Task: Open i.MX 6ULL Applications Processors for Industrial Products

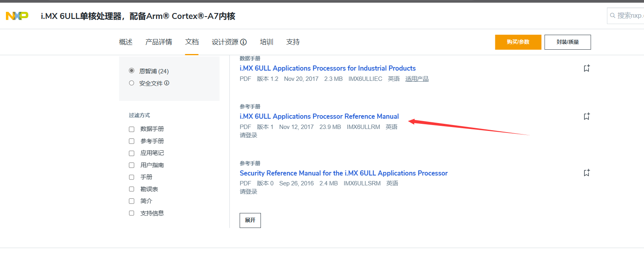Action: pos(328,68)
